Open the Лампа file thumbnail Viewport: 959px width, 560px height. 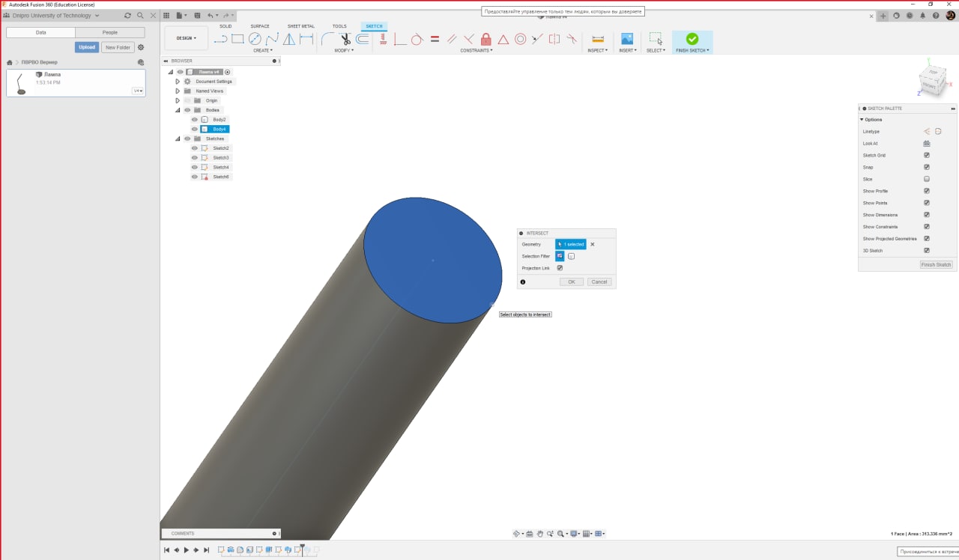pyautogui.click(x=20, y=83)
